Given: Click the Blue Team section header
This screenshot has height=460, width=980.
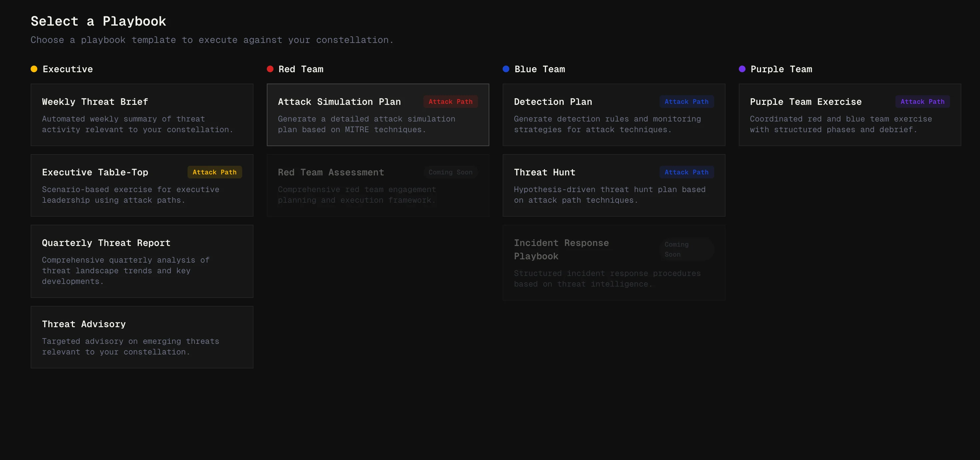Looking at the screenshot, I should [539, 69].
